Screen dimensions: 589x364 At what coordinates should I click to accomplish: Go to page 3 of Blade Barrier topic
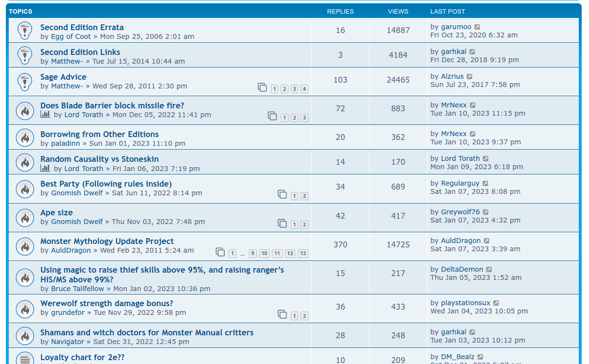pos(304,118)
